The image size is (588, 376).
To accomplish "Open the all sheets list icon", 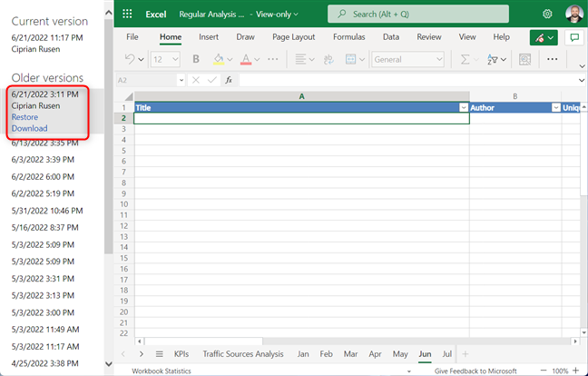I will (x=160, y=354).
